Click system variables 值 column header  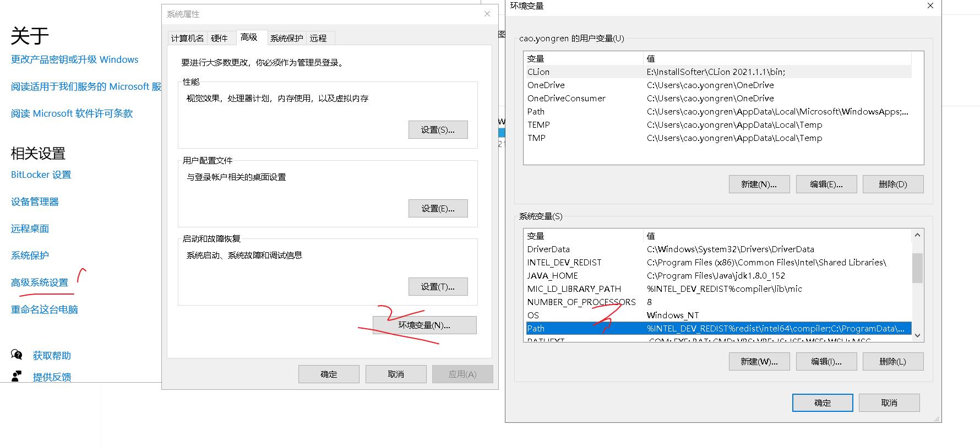coord(777,236)
